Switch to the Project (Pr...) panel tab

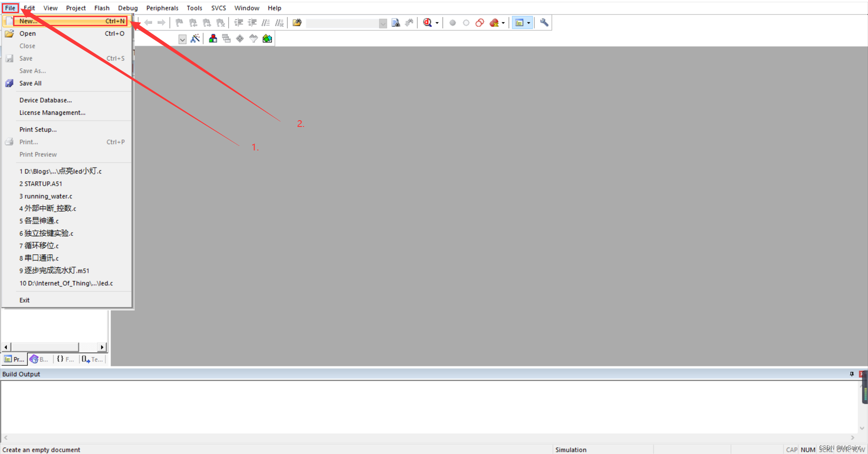14,359
